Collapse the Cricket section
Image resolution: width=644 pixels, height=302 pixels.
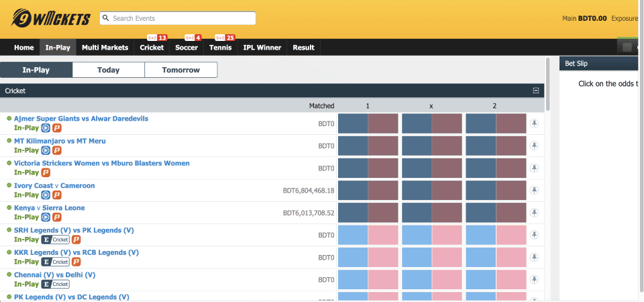pos(535,91)
